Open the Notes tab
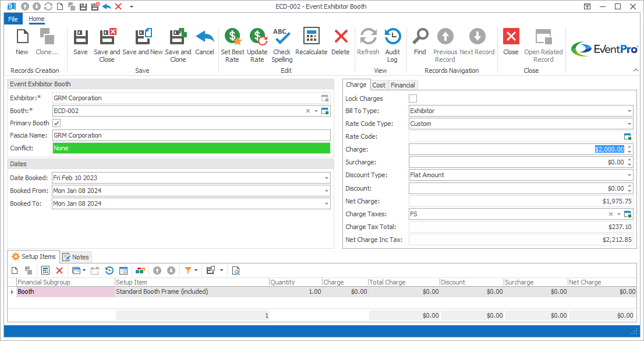The image size is (644, 341). pyautogui.click(x=76, y=256)
